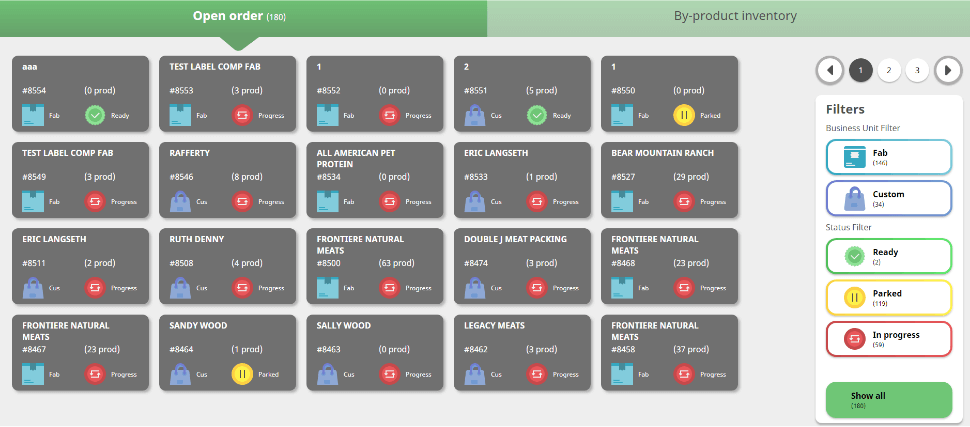
Task: Click the Custom bag icon on order #8551
Action: (x=475, y=116)
